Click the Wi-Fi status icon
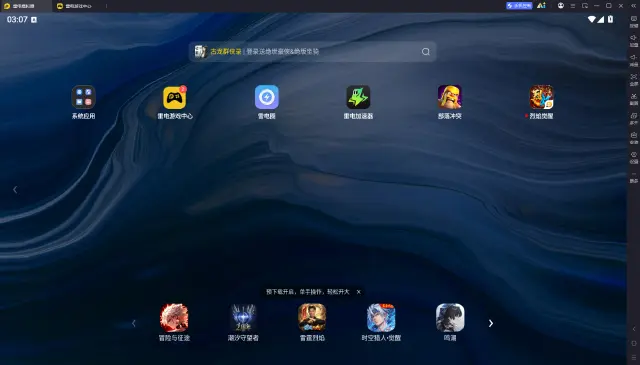 [x=591, y=19]
